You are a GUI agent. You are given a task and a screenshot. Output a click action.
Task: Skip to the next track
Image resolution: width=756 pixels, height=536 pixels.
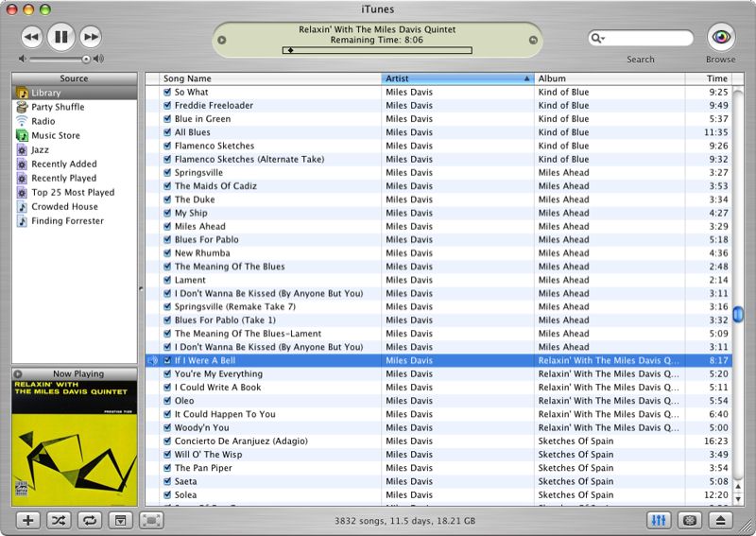pos(91,37)
